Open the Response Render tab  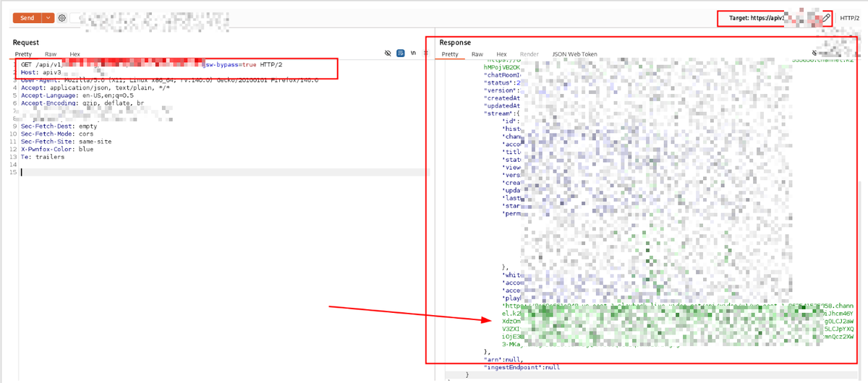tap(529, 54)
